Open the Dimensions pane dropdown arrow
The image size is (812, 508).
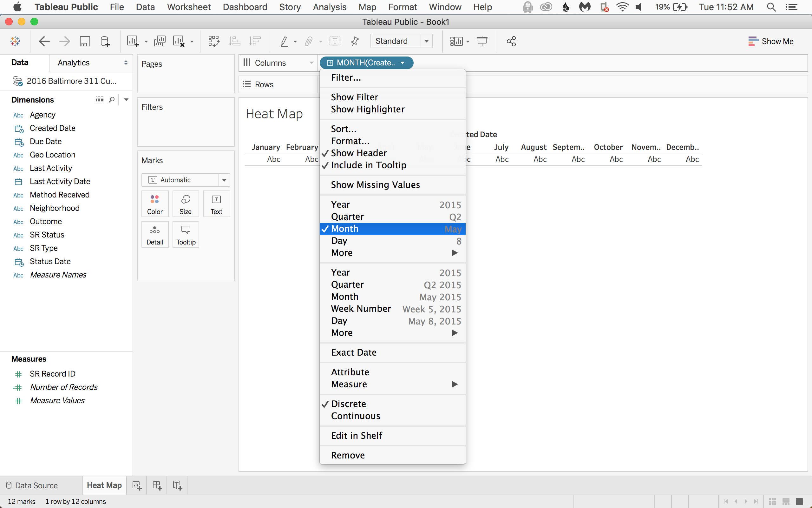[126, 100]
